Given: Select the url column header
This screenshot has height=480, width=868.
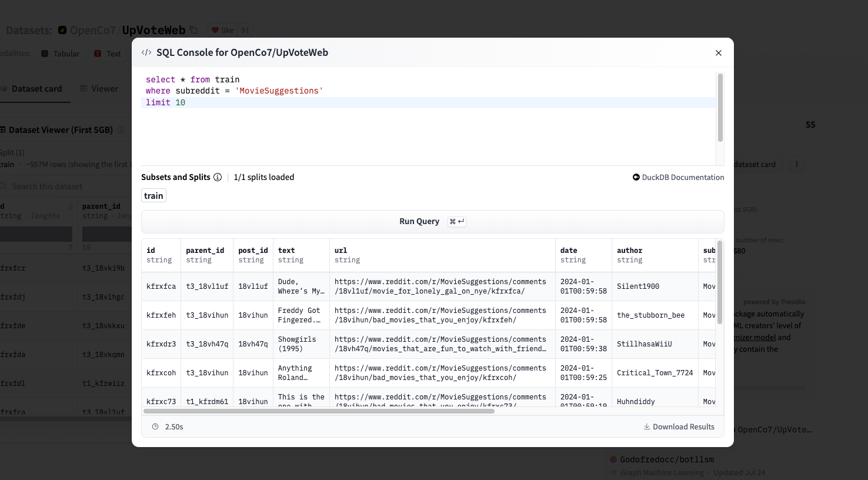Looking at the screenshot, I should (341, 251).
